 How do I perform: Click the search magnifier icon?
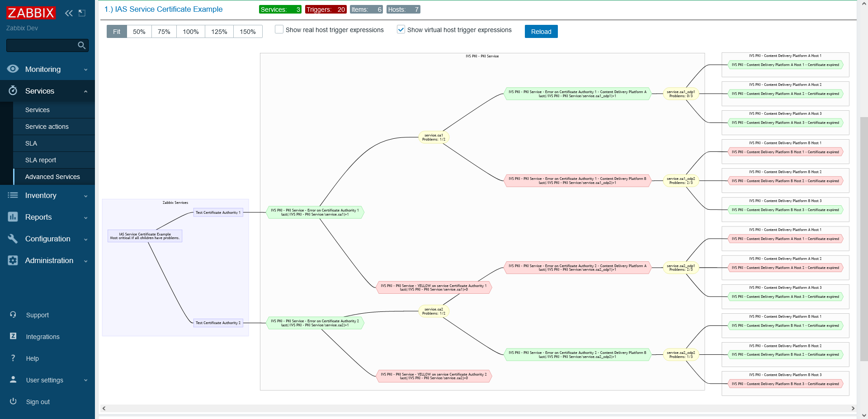[82, 45]
